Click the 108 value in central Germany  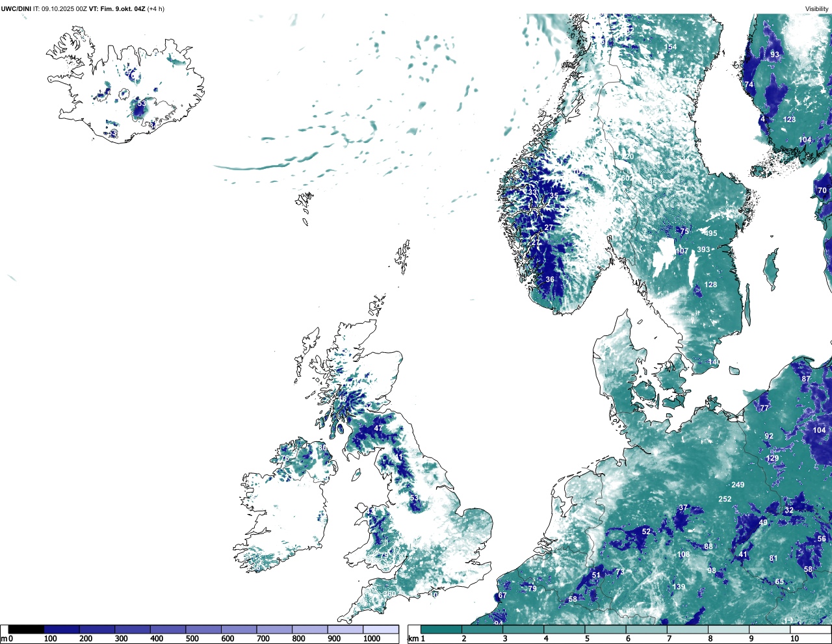pyautogui.click(x=683, y=554)
